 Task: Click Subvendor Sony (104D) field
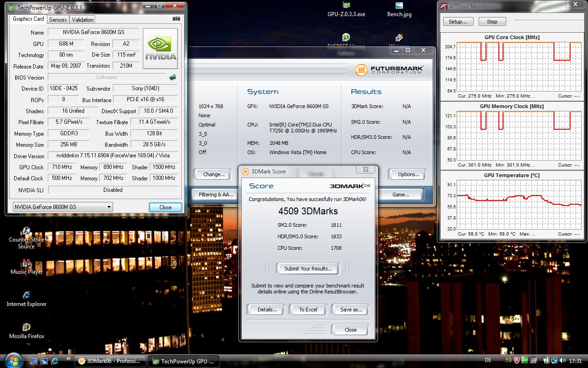click(x=145, y=88)
